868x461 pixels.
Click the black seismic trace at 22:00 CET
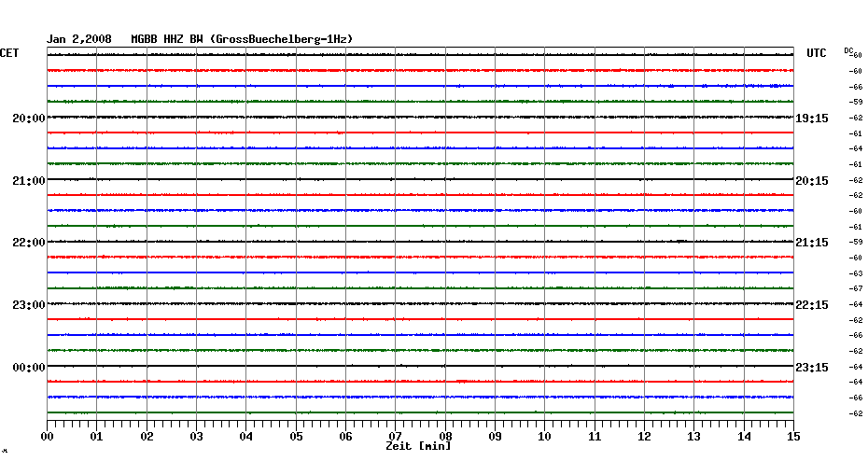420,242
